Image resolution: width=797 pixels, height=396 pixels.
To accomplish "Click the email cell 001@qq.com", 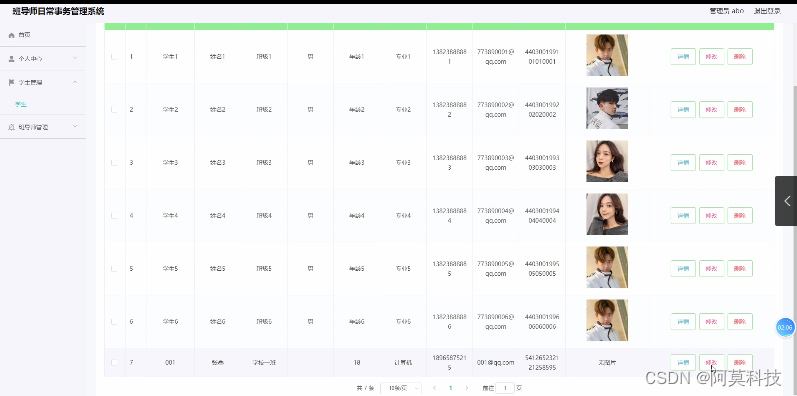I will [x=496, y=363].
